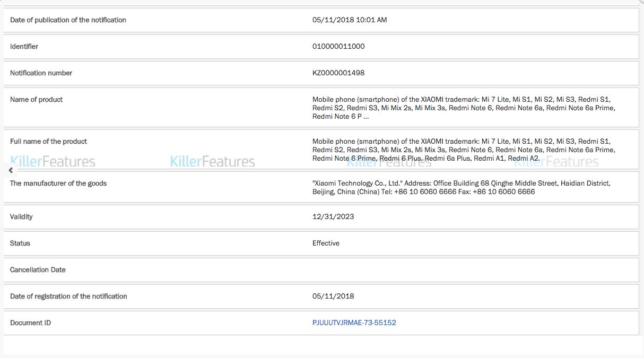Screen dimensions: 644x358
Task: Click the 'Name of product' label
Action: tap(36, 99)
